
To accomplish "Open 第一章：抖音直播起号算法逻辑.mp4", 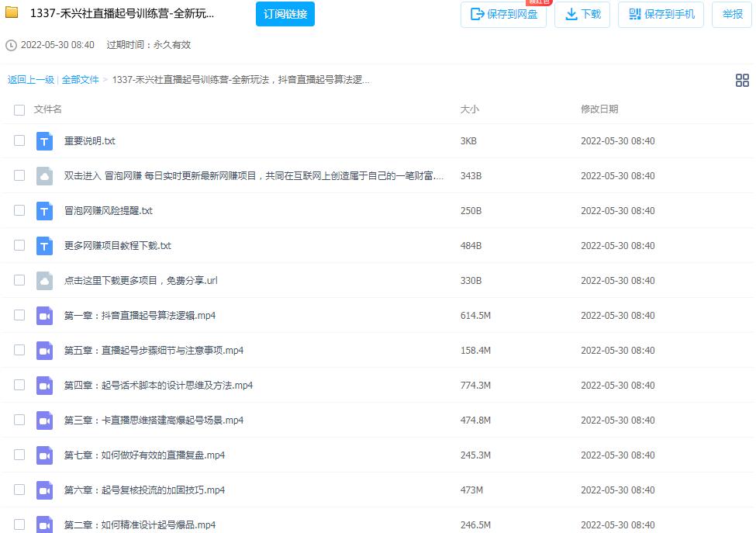I will 140,316.
